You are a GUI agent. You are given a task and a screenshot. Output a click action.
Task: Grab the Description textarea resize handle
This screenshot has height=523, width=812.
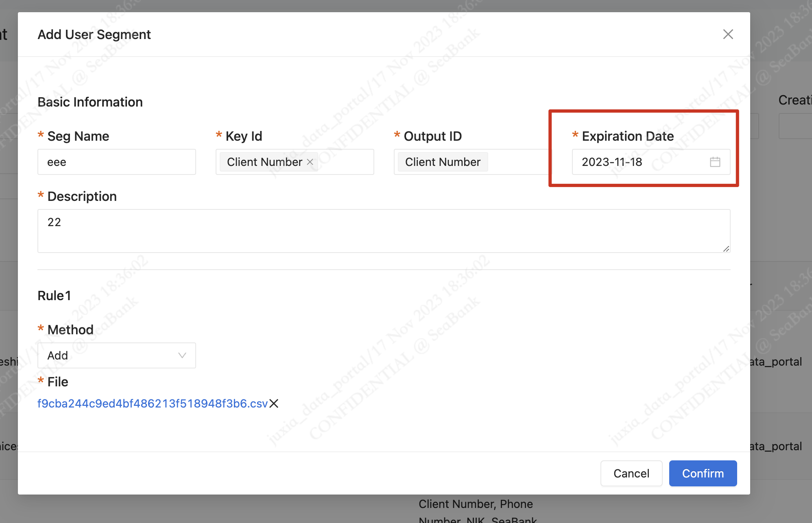point(726,248)
